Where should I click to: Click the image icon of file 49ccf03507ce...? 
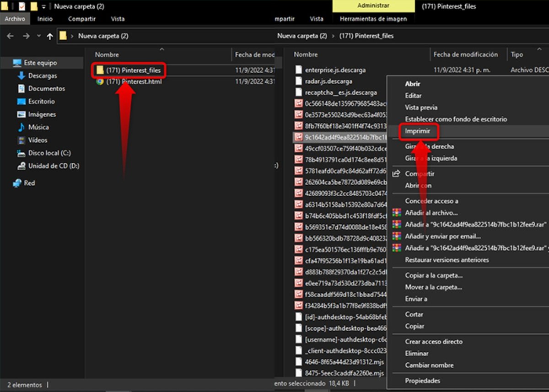click(299, 148)
